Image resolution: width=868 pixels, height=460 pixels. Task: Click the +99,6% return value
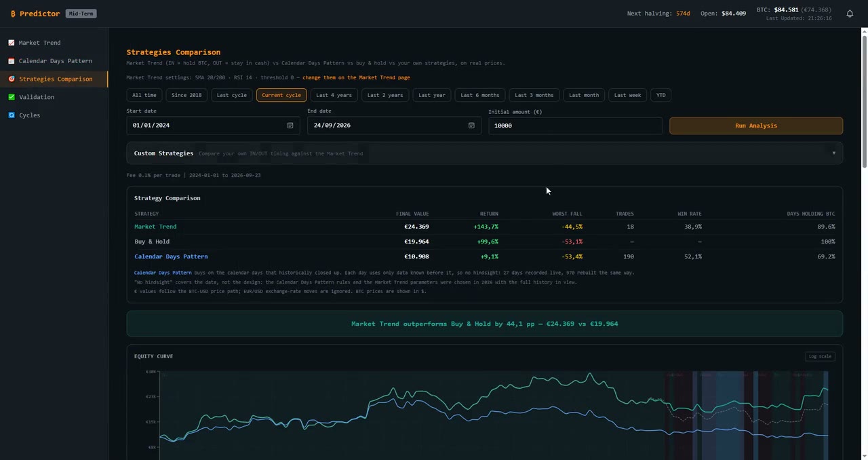[488, 242]
